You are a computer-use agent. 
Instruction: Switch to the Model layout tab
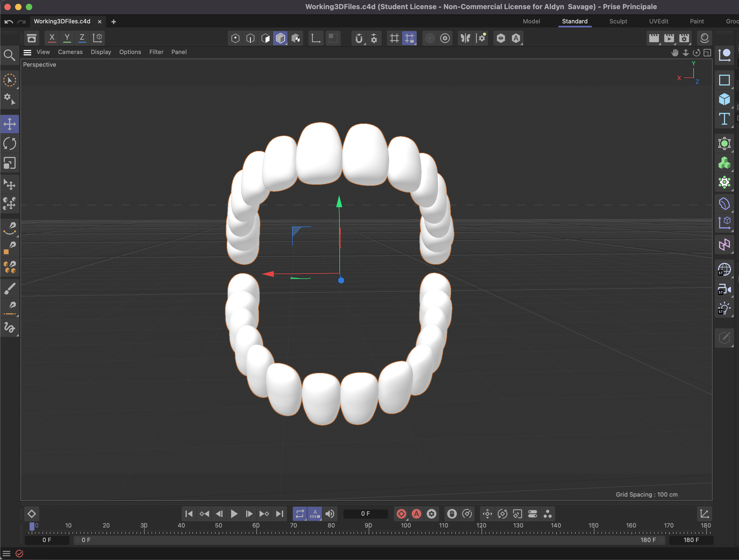point(531,21)
